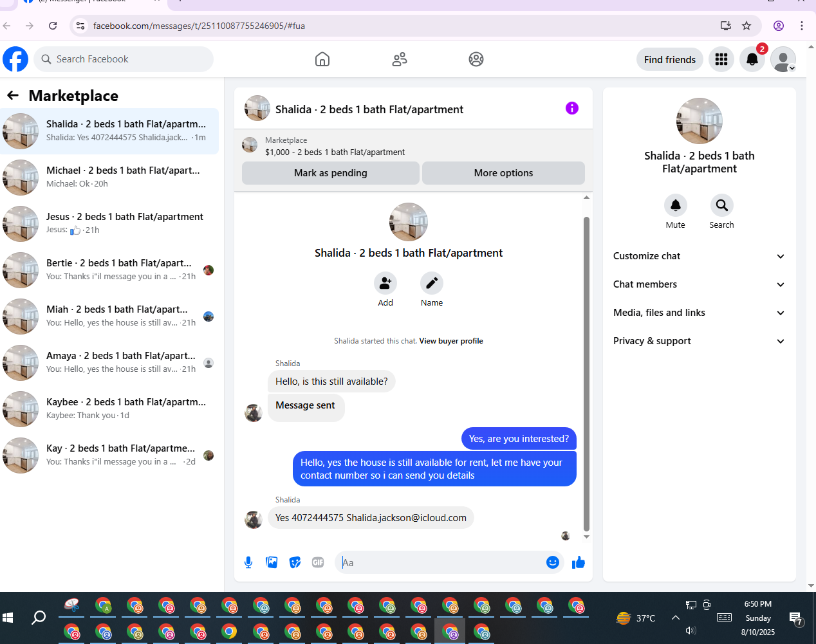The width and height of the screenshot is (816, 644).
Task: Open Shalida conversation in list
Action: 109,131
